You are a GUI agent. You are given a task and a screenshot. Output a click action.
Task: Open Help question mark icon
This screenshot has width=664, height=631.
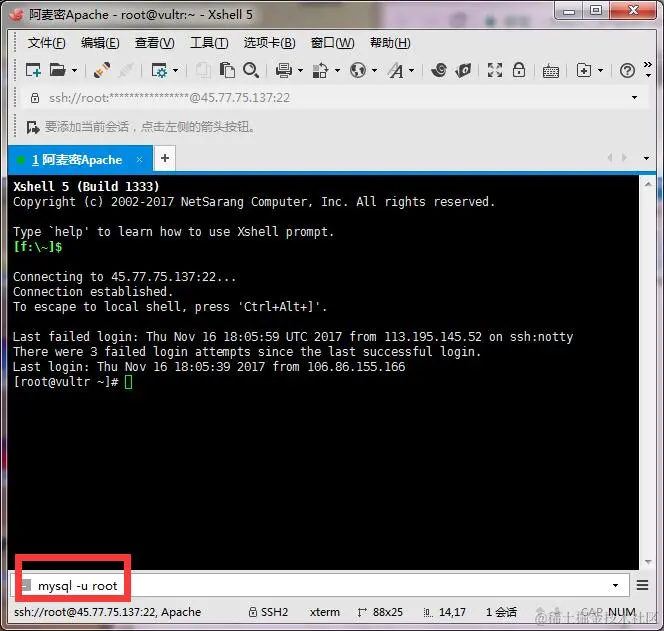pos(627,70)
